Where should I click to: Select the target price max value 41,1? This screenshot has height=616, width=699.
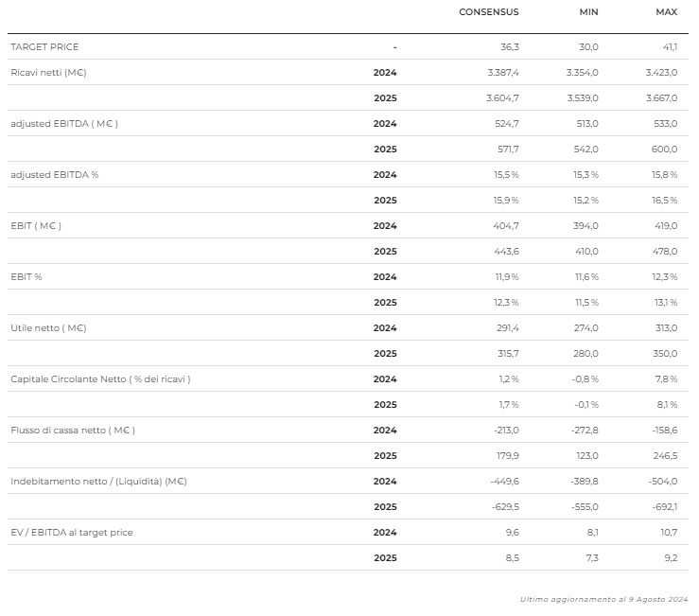tap(669, 46)
